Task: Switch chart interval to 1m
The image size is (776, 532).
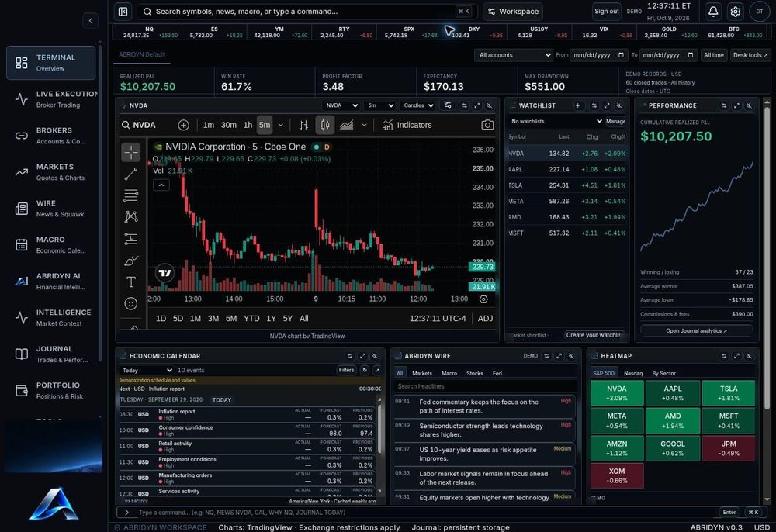Action: point(209,125)
